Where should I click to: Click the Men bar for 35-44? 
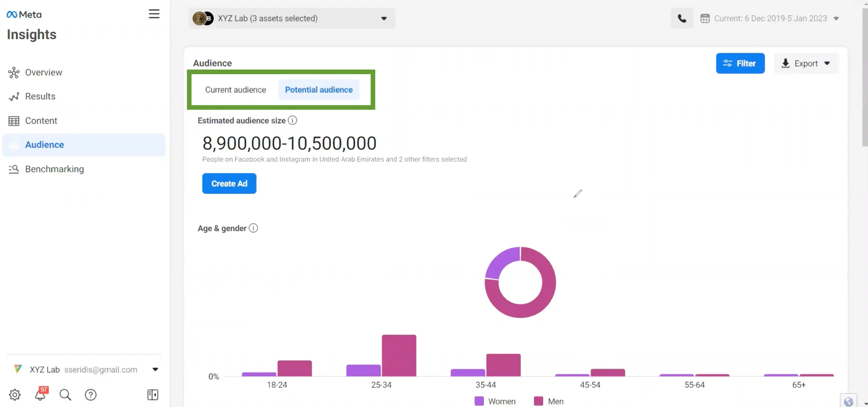click(x=503, y=365)
